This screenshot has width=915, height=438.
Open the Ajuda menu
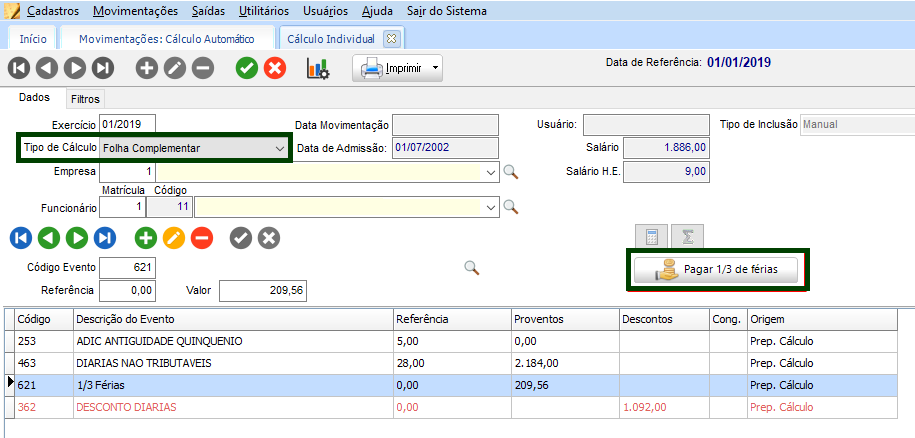pyautogui.click(x=377, y=10)
